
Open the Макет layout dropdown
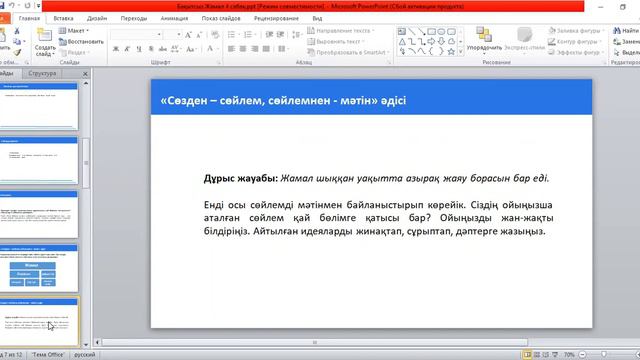click(74, 31)
